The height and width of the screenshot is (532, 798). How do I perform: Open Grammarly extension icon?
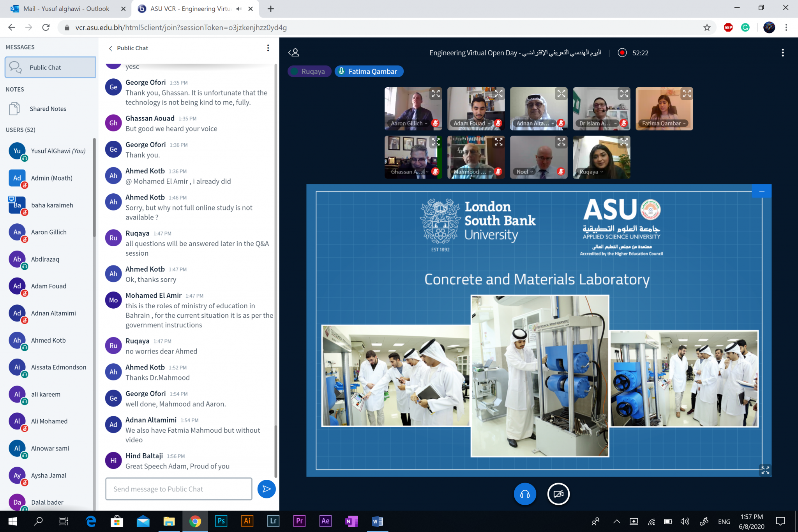coord(745,27)
